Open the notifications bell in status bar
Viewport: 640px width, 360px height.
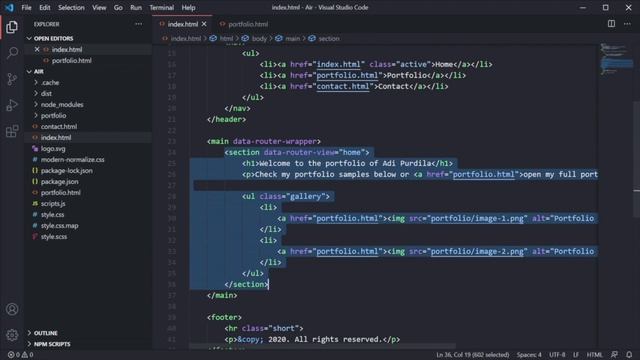click(x=629, y=355)
